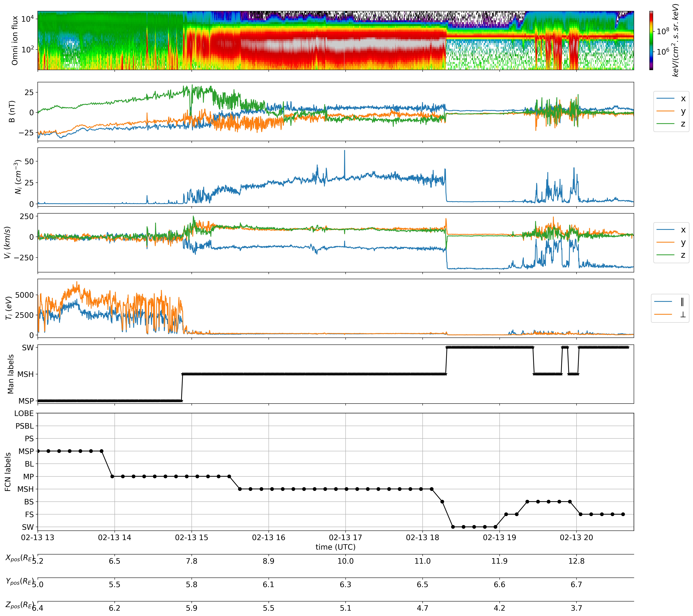Click the 6.3 value in the Y_pos row
Viewport: 693px width, 616px height.
click(x=346, y=585)
